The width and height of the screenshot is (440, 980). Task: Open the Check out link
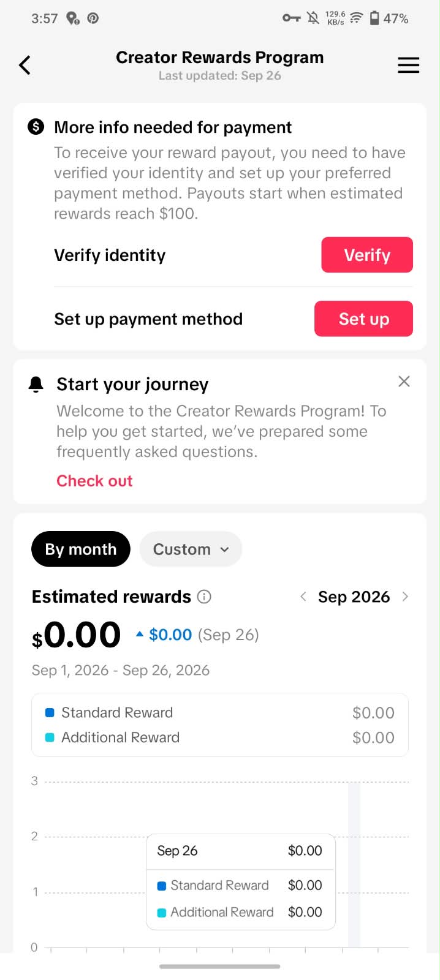pyautogui.click(x=94, y=481)
